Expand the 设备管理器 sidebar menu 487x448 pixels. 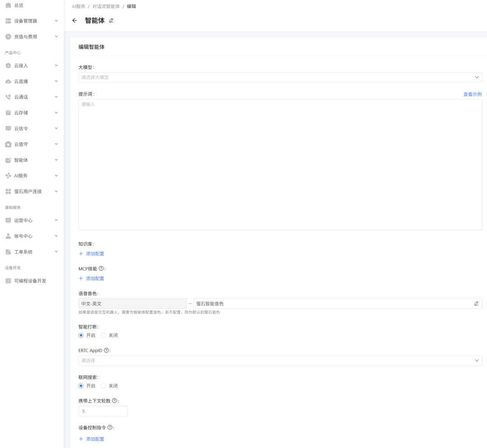(x=32, y=21)
